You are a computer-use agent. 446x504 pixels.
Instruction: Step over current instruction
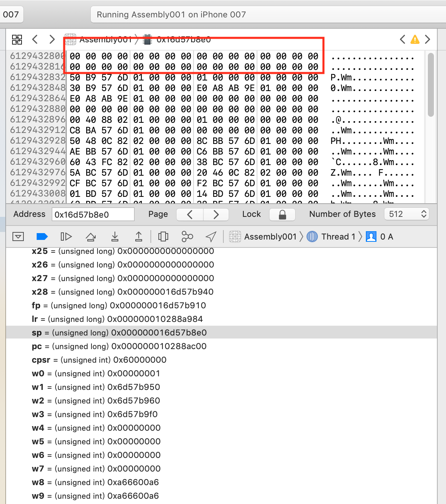coord(91,237)
